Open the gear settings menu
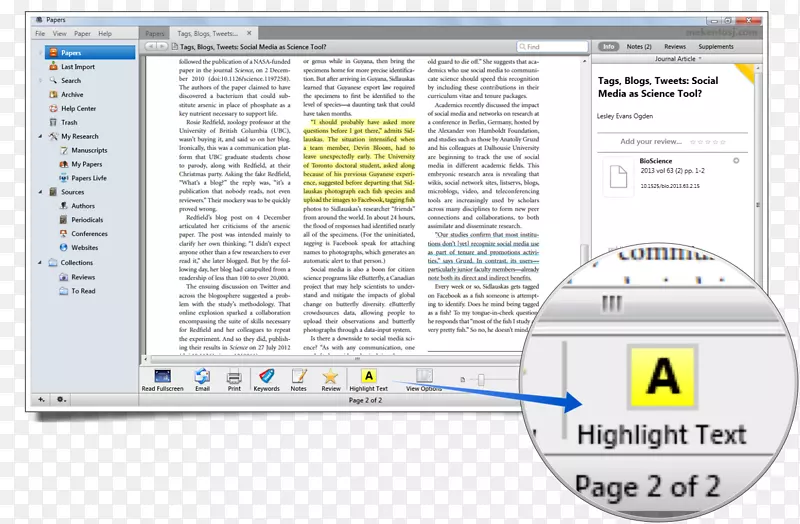The height and width of the screenshot is (524, 800). pos(61,400)
